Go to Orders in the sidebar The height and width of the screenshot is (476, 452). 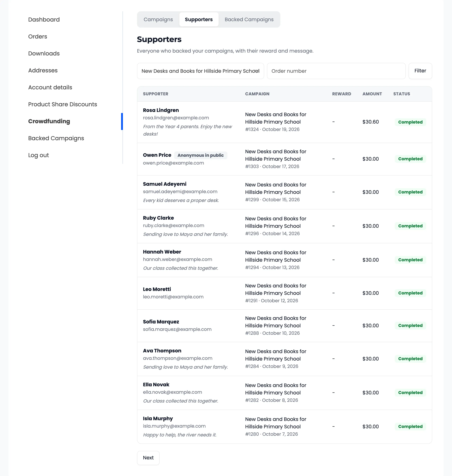click(x=38, y=37)
